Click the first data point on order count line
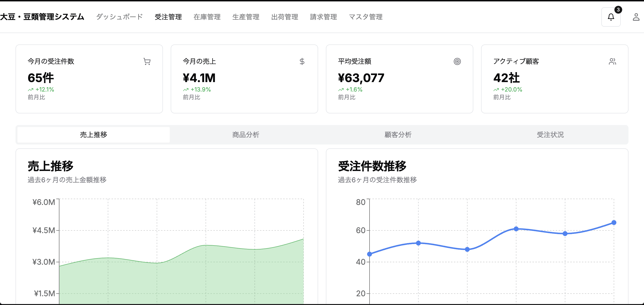This screenshot has height=305, width=644. (x=370, y=254)
